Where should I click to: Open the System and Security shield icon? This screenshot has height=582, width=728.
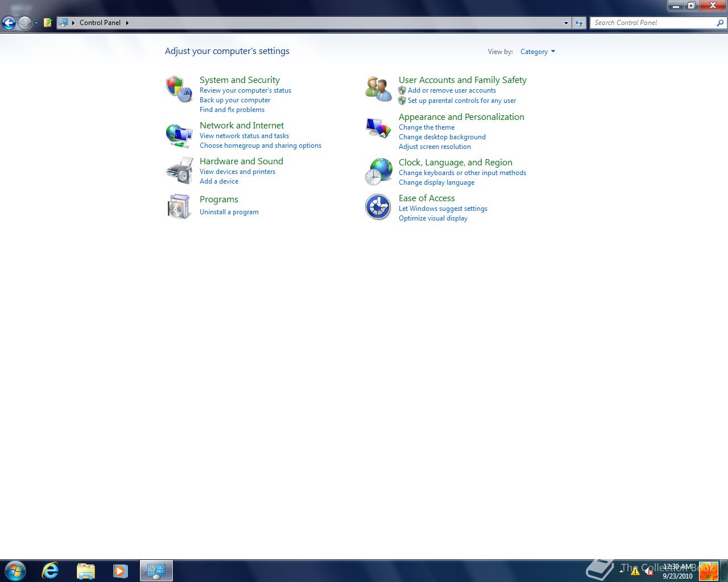click(179, 89)
